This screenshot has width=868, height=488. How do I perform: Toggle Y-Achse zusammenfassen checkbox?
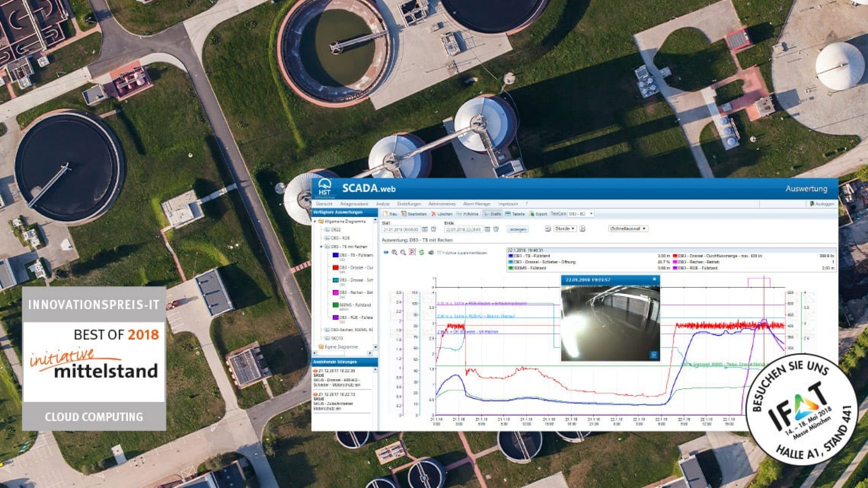(x=439, y=253)
